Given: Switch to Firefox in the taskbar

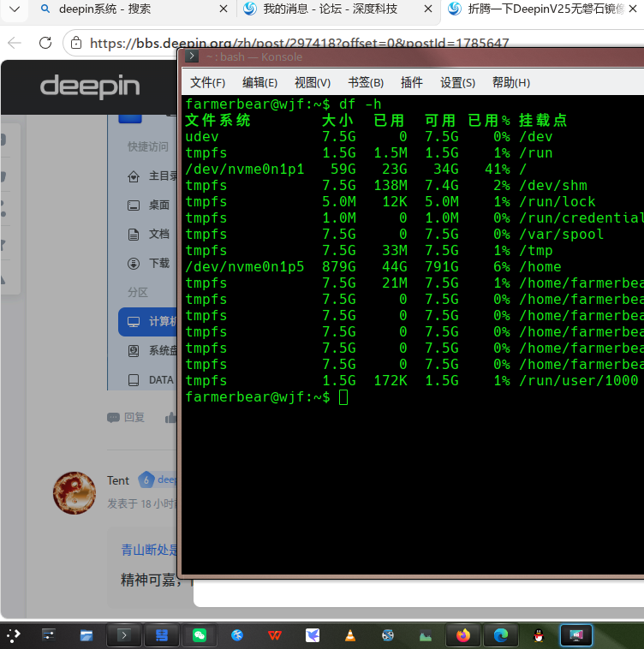Looking at the screenshot, I should tap(463, 635).
